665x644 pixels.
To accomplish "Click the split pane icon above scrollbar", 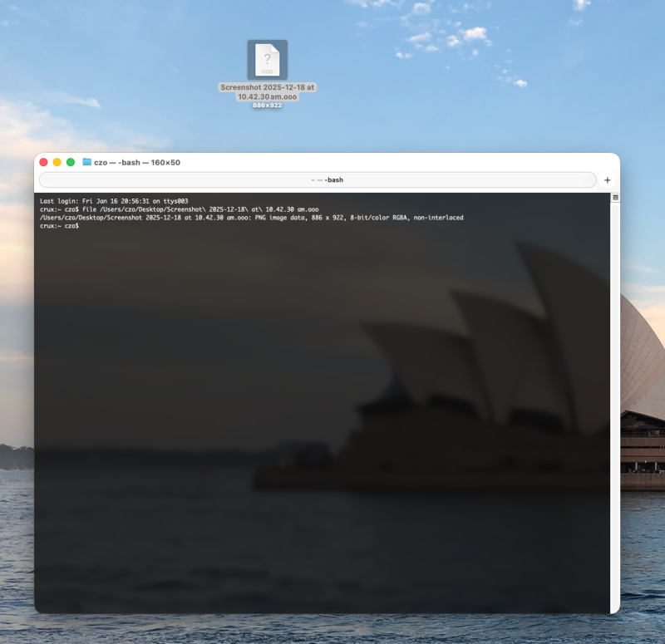I will tap(615, 198).
